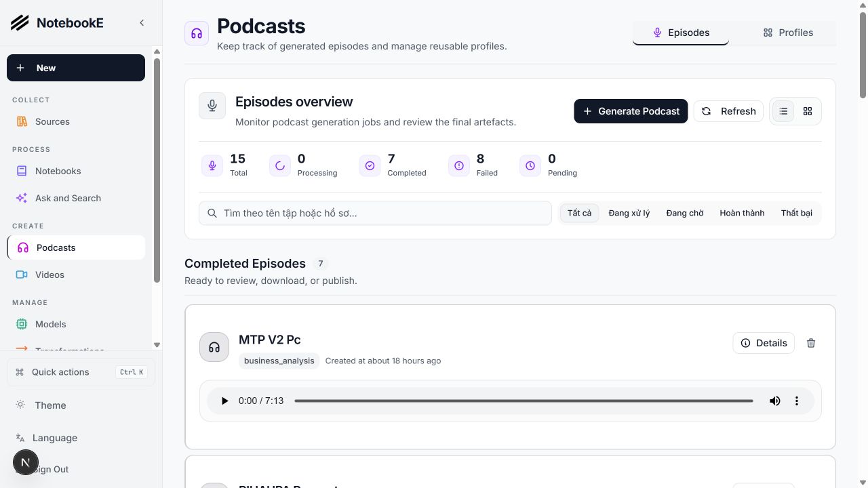Open the Language selector
The height and width of the screenshot is (488, 868).
[x=81, y=438]
